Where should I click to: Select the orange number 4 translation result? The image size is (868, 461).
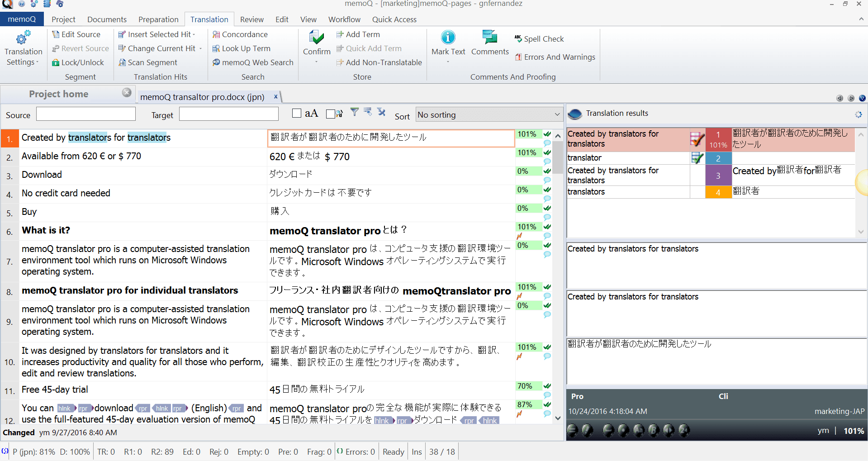tap(718, 192)
